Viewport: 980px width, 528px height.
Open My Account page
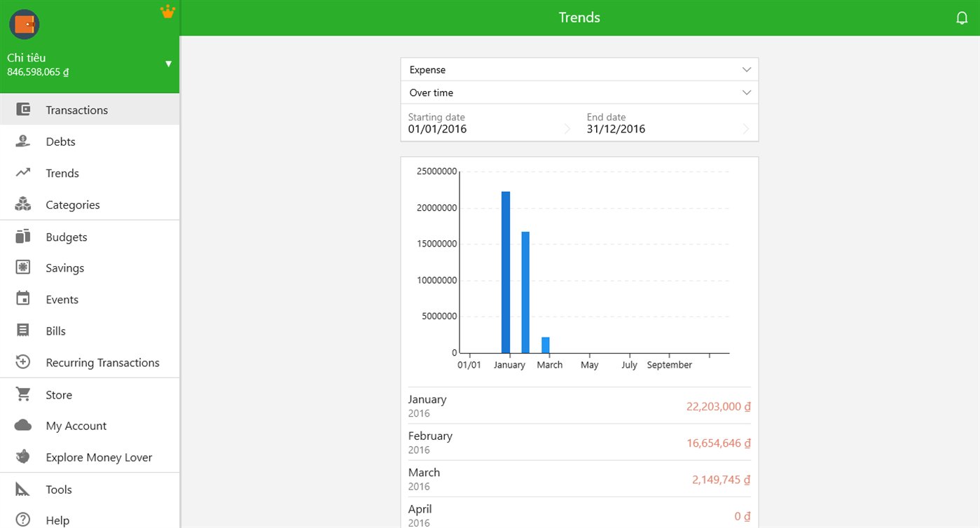[x=90, y=426]
